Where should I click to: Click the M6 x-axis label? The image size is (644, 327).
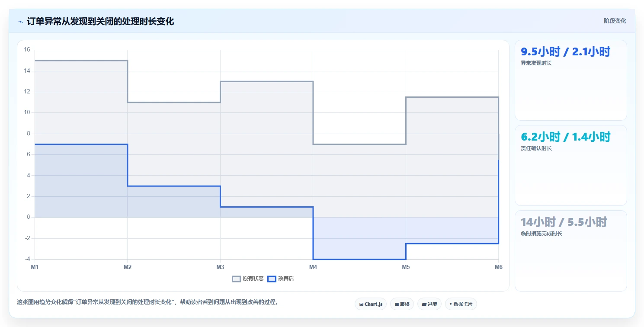click(x=499, y=267)
